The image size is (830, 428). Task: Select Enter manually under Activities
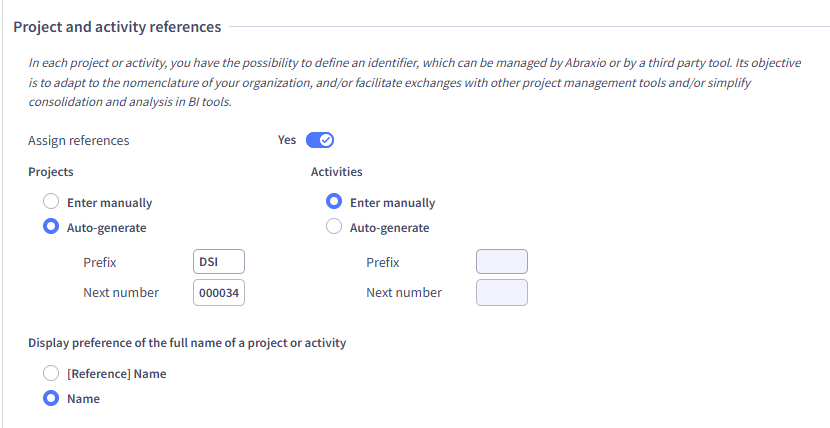335,202
